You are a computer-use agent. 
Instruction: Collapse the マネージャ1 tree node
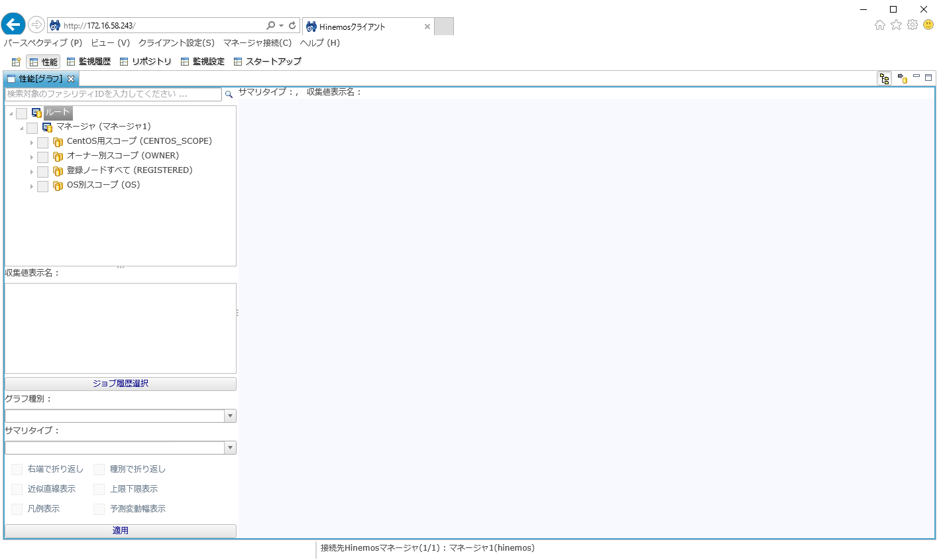[21, 128]
